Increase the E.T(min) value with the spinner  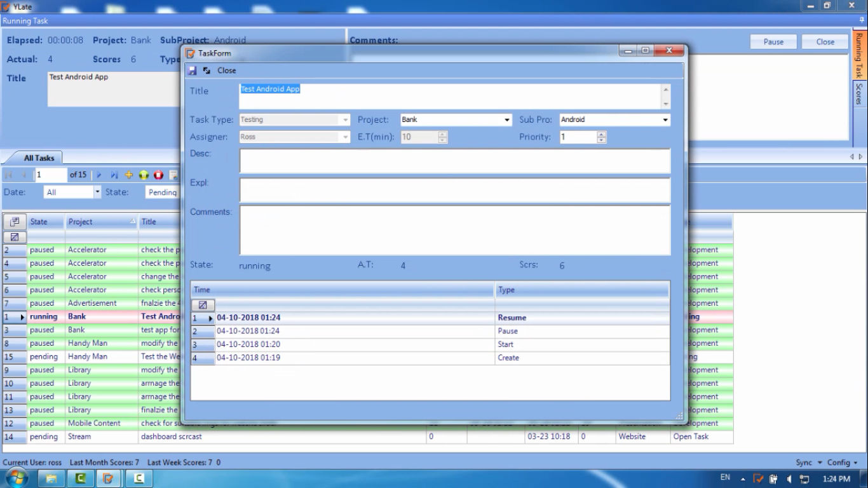click(443, 134)
